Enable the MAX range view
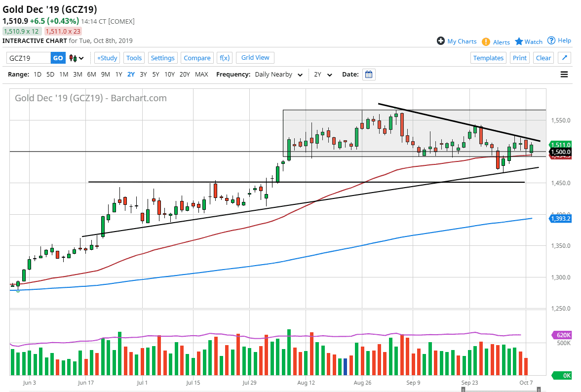Screen dimensions: 581x392 click(x=201, y=74)
